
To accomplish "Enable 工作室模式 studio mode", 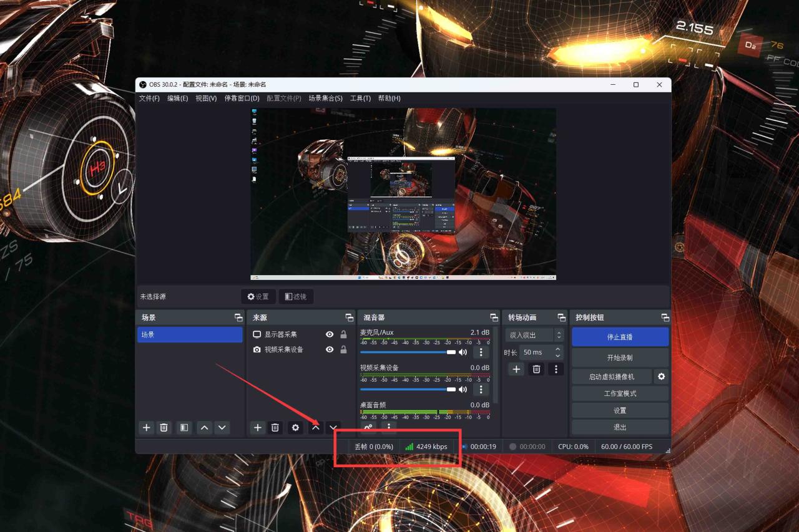I will (x=620, y=394).
